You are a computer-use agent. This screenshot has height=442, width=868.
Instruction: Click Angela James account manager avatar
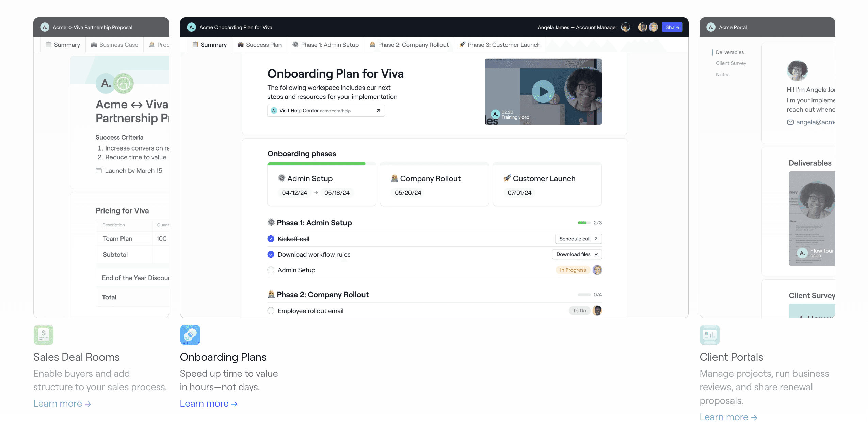coord(625,27)
